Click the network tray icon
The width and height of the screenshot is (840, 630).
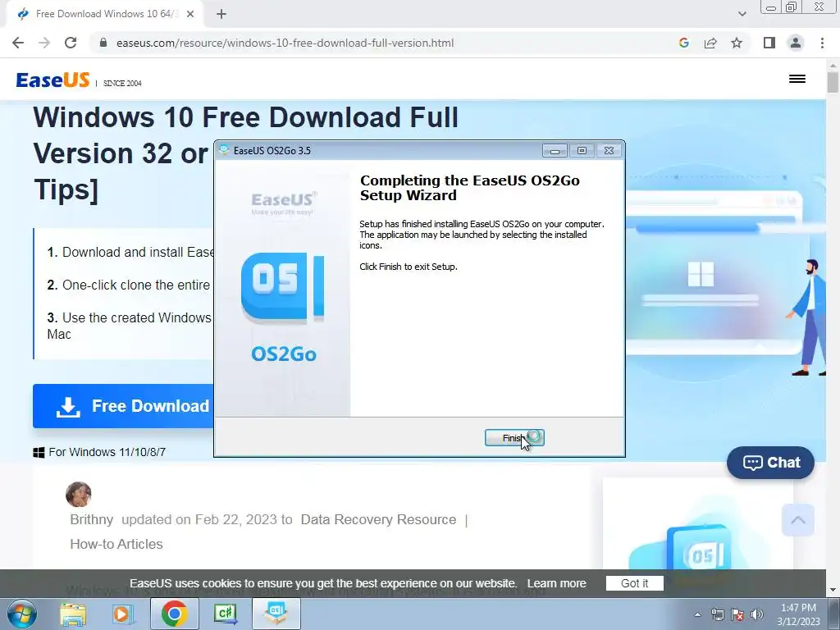coord(717,614)
